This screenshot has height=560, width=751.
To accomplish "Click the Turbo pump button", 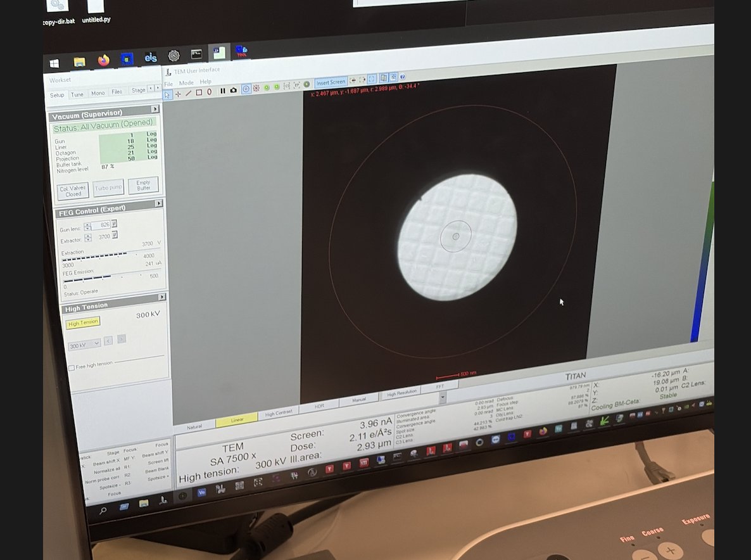I will [108, 188].
